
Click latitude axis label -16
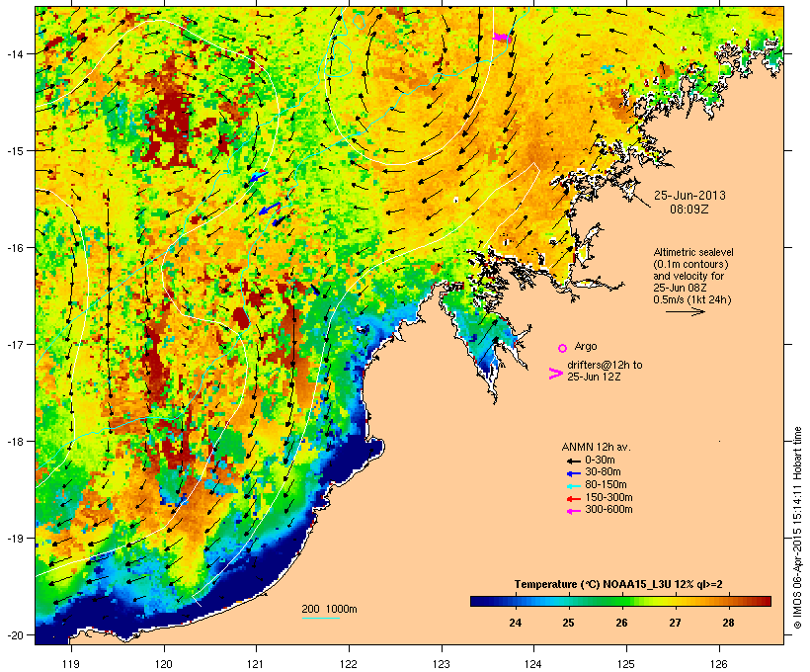(x=15, y=248)
